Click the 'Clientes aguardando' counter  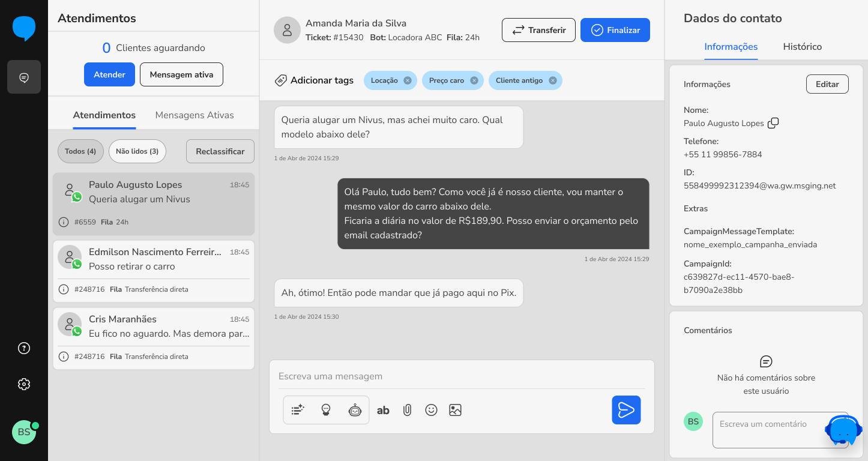coord(154,48)
